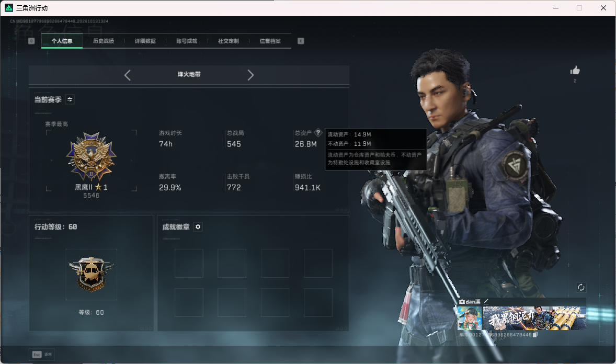Switch to the 详细数据 tab
Viewport: 616px width, 364px height.
(x=145, y=41)
